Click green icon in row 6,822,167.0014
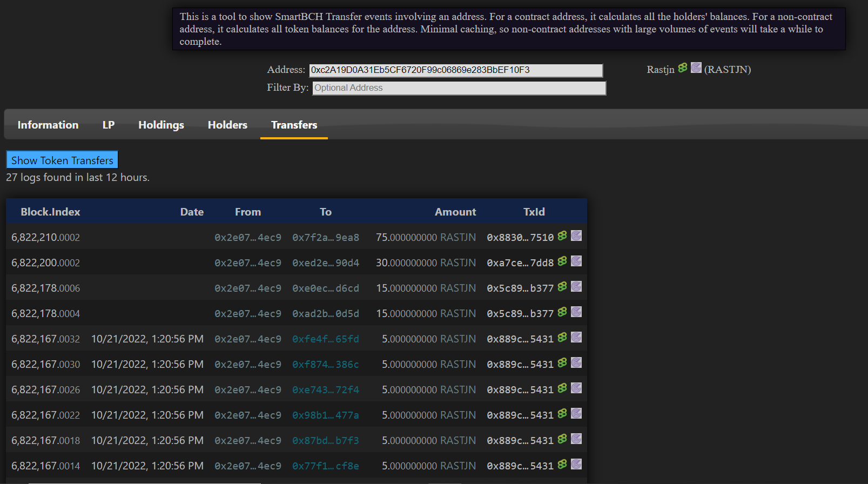This screenshot has width=868, height=484. [562, 464]
